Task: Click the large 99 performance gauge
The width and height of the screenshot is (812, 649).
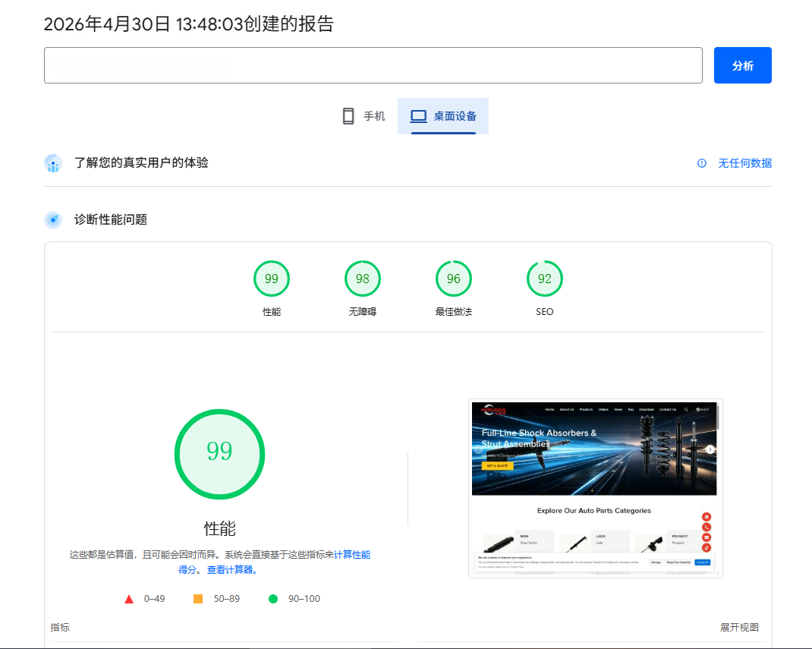Action: point(219,454)
